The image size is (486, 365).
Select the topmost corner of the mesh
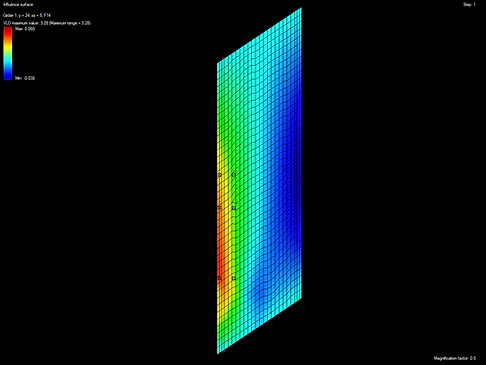[301, 8]
